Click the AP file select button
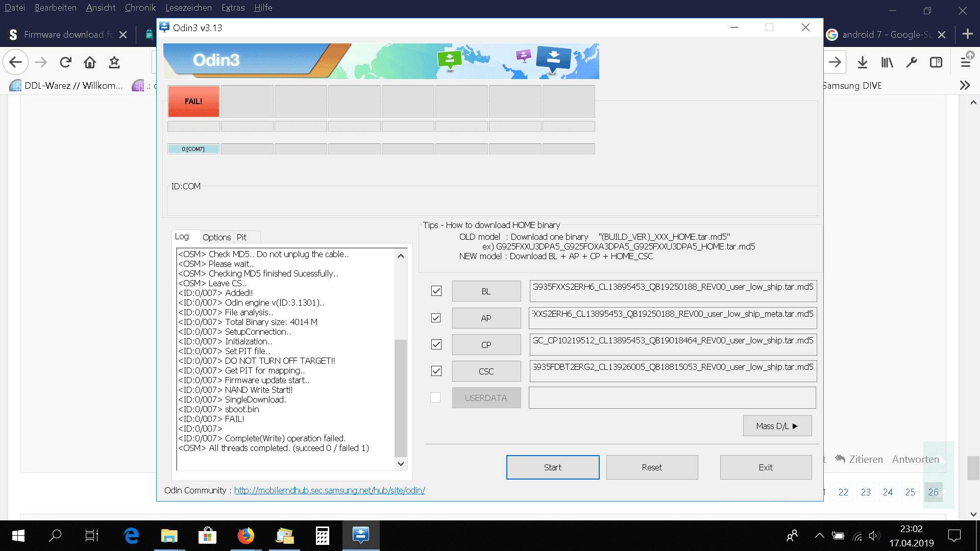980x551 pixels. coord(486,318)
